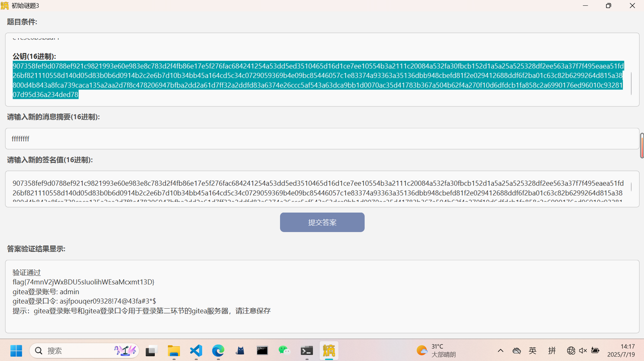Viewport: 644px width, 361px height.
Task: Click the 题目条件 heading
Action: (22, 22)
